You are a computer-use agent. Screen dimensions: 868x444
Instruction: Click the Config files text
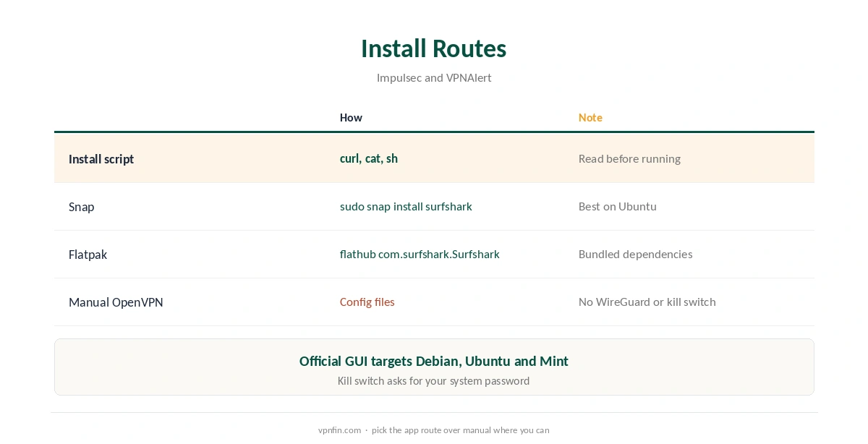click(367, 302)
